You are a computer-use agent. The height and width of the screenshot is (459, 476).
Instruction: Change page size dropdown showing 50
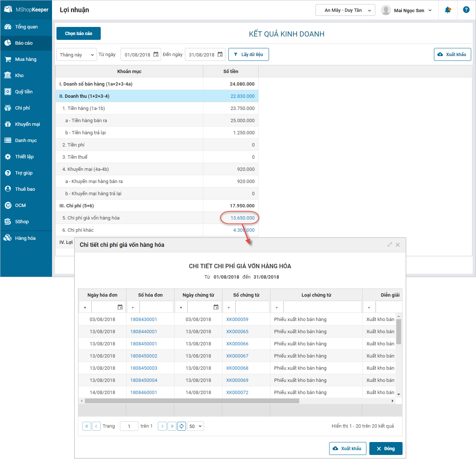pos(196,426)
